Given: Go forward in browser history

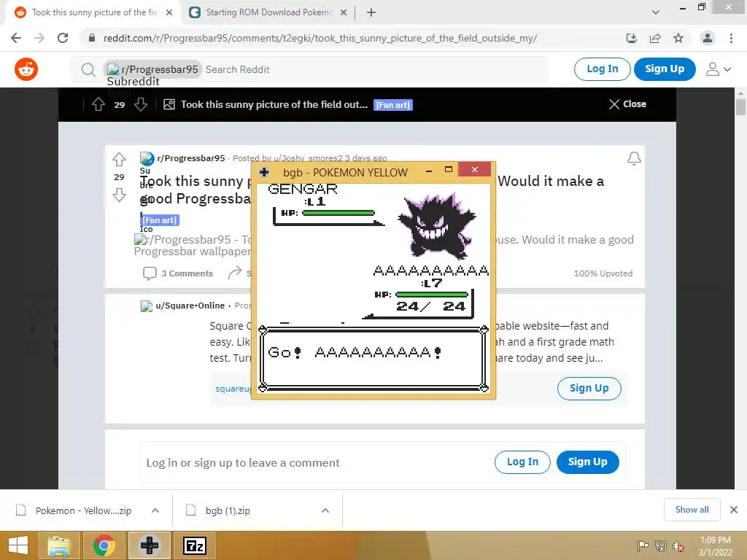Looking at the screenshot, I should pos(39,38).
